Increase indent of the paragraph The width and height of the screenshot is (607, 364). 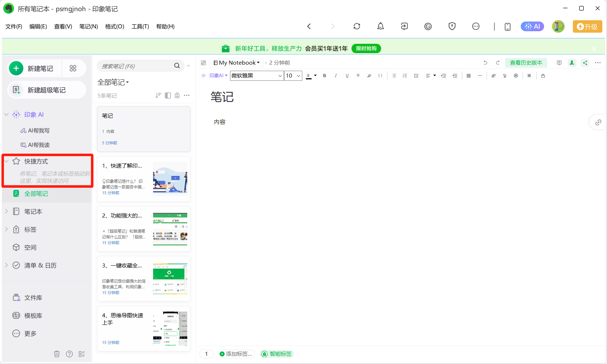tap(455, 76)
